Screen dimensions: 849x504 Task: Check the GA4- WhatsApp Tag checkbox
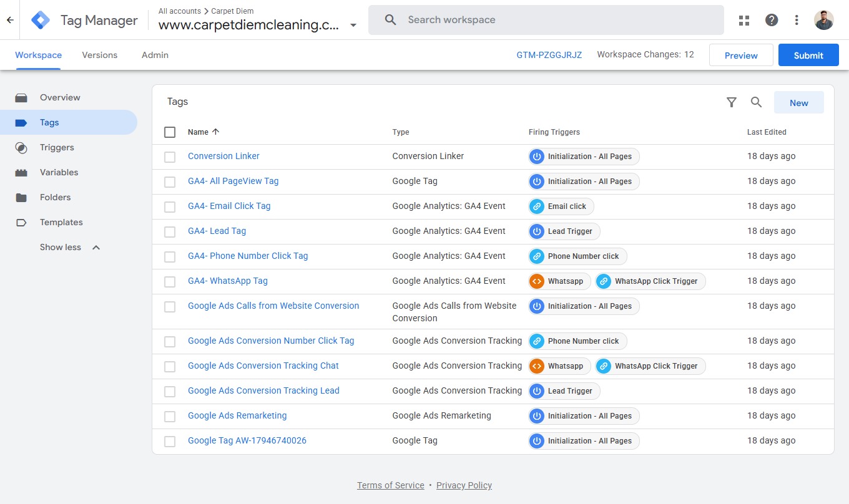click(x=170, y=282)
